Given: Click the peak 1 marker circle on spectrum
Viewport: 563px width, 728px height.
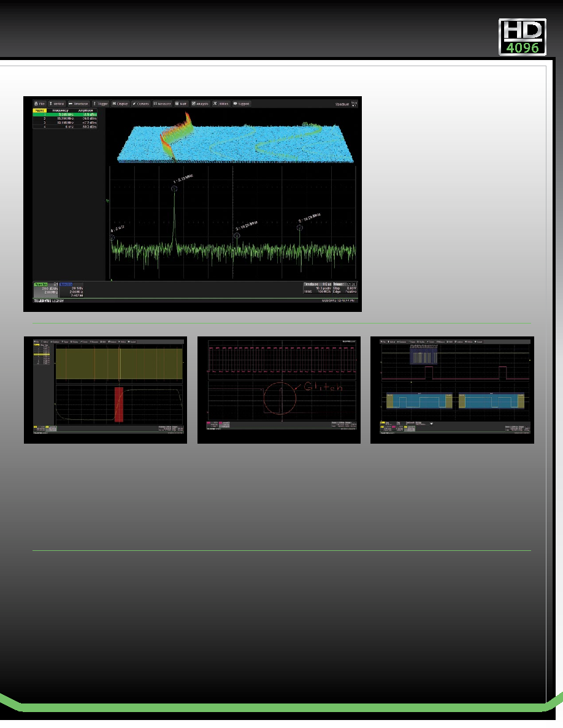Looking at the screenshot, I should point(174,189).
